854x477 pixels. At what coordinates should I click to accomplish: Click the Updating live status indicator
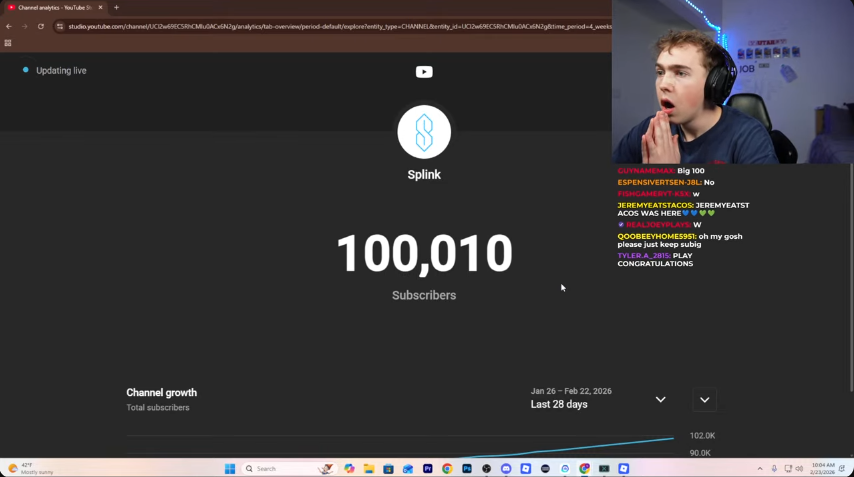tap(54, 70)
